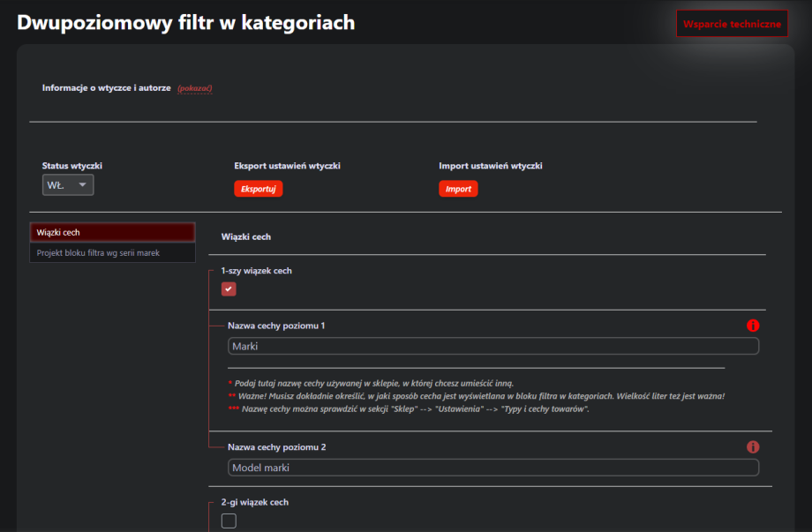This screenshot has width=812, height=532.
Task: Uncheck the 1-szy wiązek cech checkbox
Action: point(229,288)
